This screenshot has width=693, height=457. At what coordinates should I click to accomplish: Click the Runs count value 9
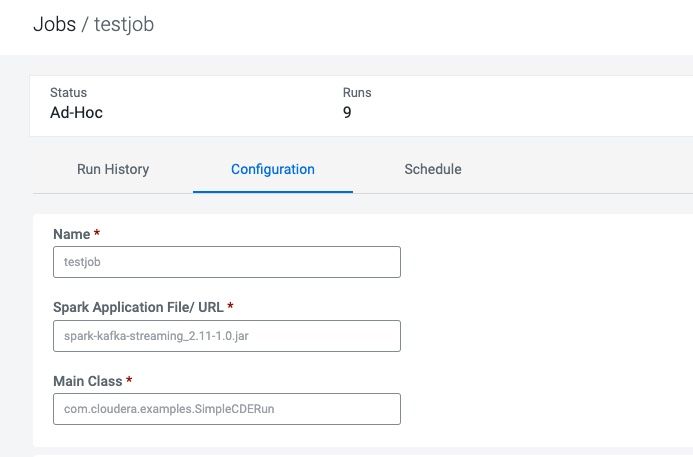pyautogui.click(x=346, y=112)
